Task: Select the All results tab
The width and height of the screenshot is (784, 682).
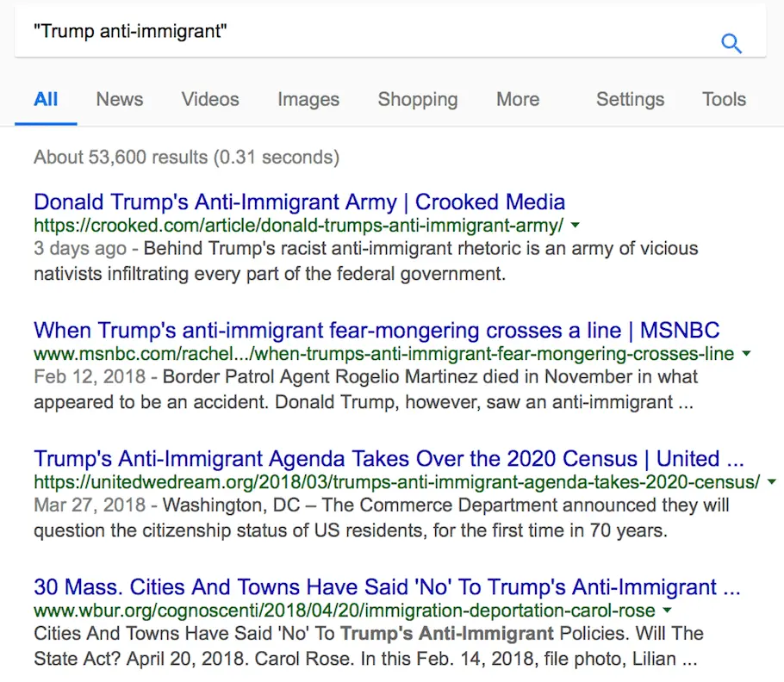Action: (x=46, y=99)
